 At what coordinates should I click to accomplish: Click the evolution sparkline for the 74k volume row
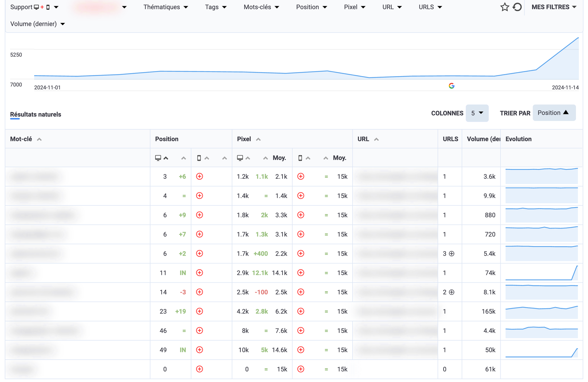pos(541,273)
